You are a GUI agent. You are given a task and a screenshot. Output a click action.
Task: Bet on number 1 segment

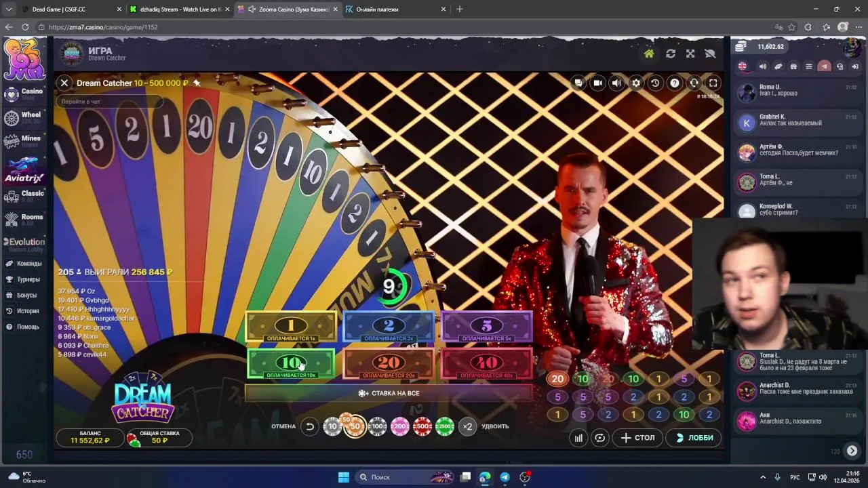tap(291, 327)
